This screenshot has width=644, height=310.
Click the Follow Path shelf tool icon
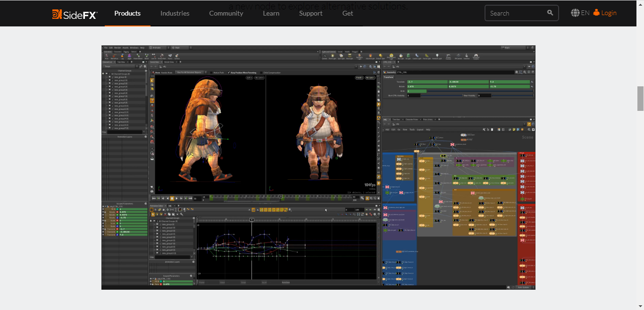pyautogui.click(x=161, y=56)
